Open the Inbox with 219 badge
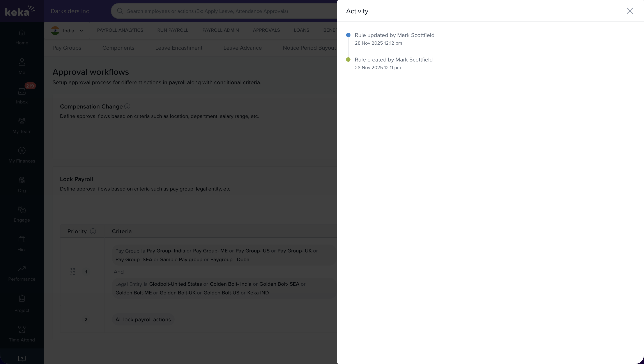644x364 pixels. [x=22, y=91]
